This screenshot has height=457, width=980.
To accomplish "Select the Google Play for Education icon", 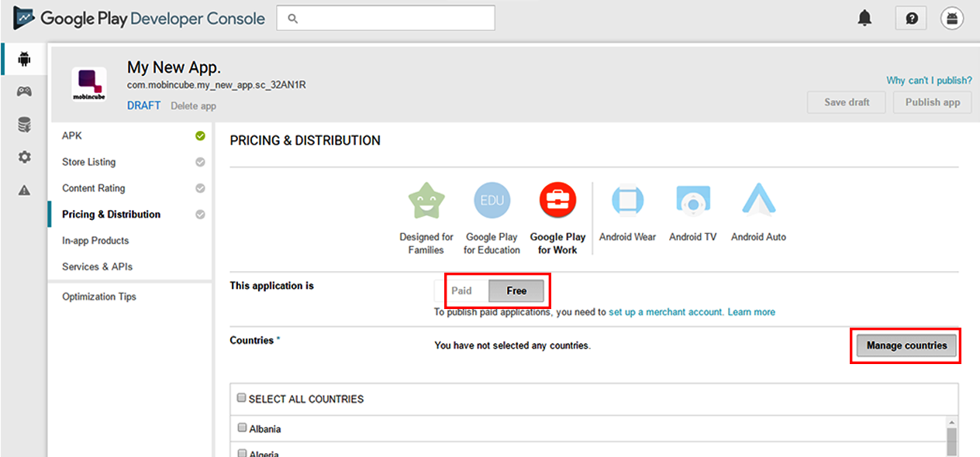I will point(492,201).
